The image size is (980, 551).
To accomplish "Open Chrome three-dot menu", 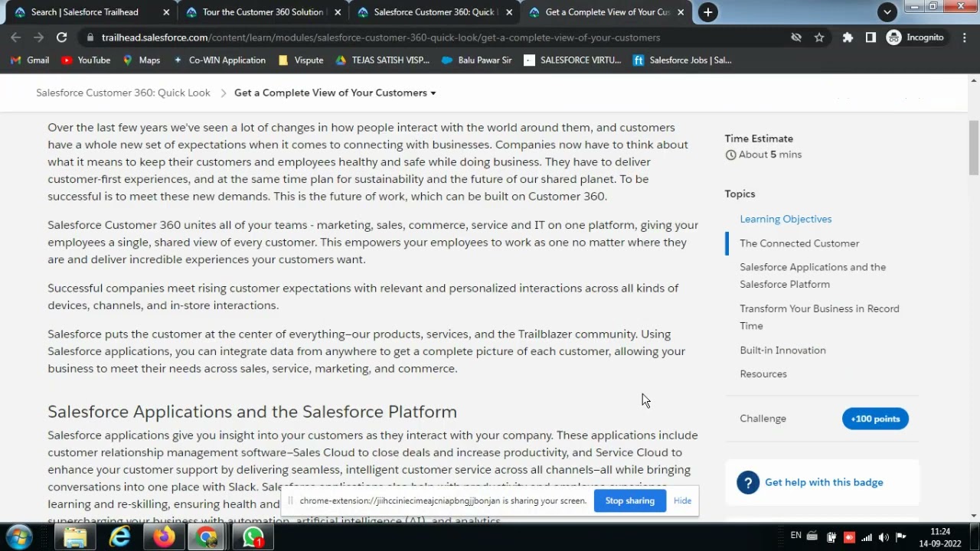I will coord(965,37).
